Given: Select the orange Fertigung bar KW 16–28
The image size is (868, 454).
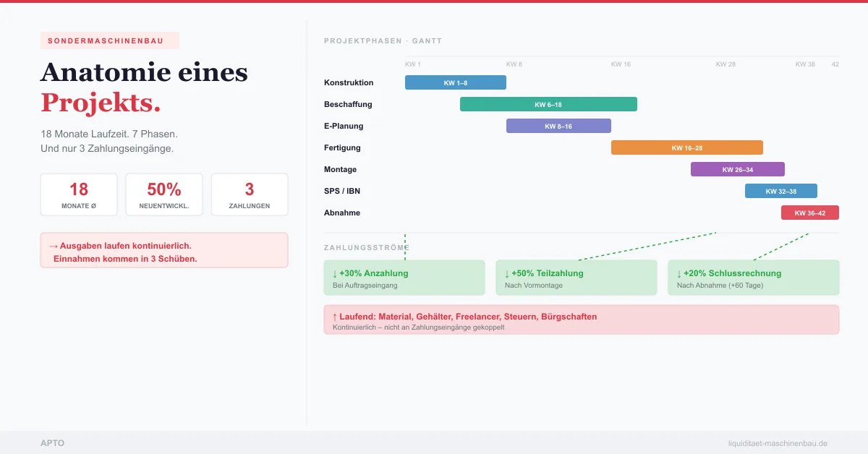Looking at the screenshot, I should (686, 147).
